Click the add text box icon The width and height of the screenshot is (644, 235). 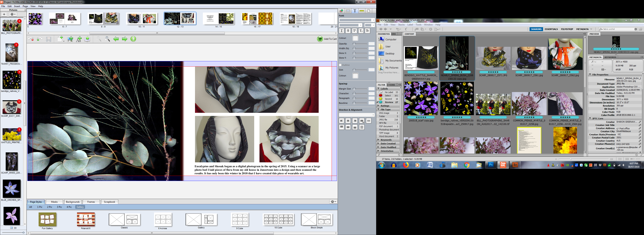point(79,39)
